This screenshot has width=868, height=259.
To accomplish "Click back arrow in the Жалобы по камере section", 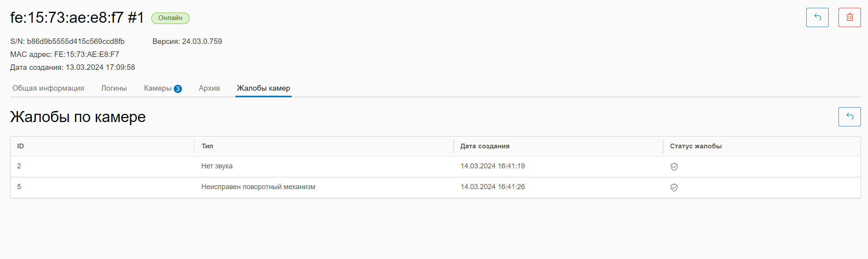I will [849, 117].
